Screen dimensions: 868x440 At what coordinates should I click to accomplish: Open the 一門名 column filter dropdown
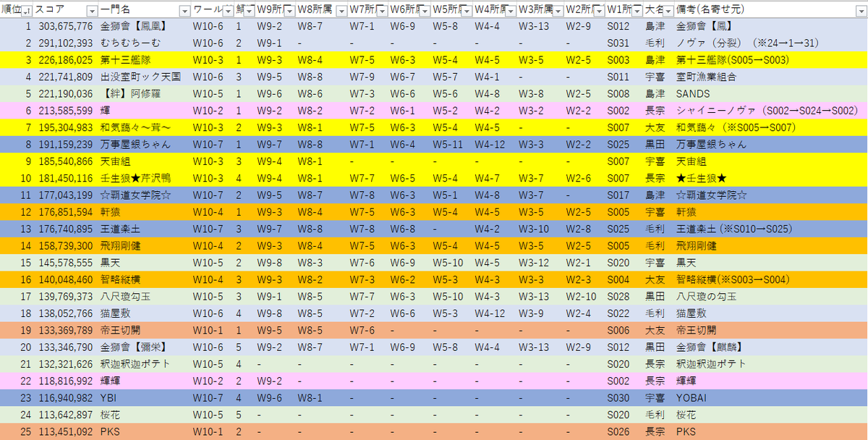coord(184,11)
